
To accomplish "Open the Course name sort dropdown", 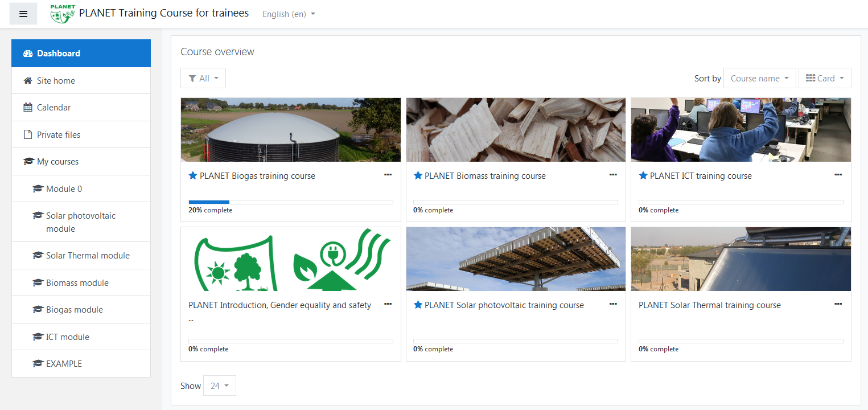I will [x=759, y=79].
